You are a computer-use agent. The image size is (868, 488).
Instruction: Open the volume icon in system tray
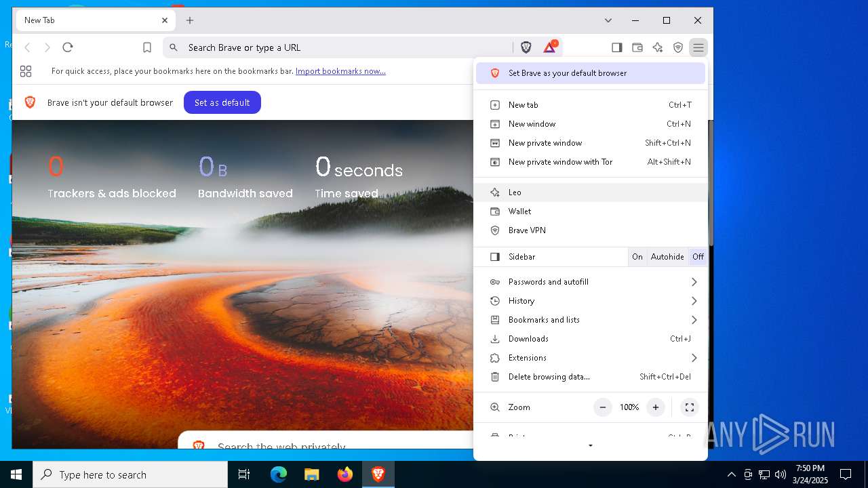point(780,474)
